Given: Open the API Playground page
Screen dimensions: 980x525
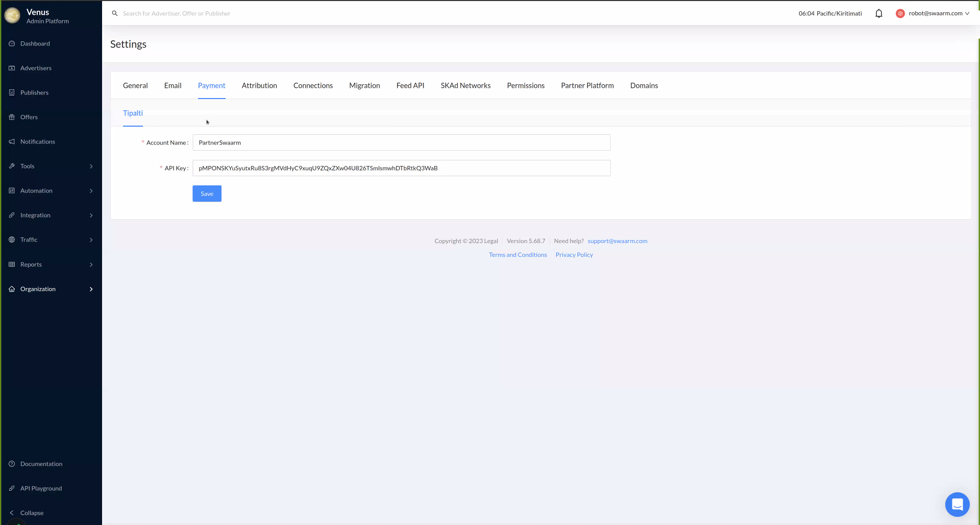Looking at the screenshot, I should 41,488.
